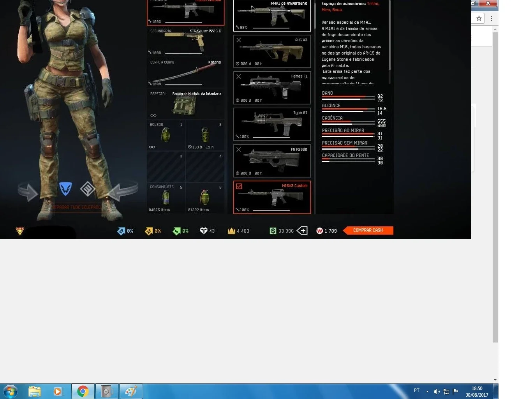Image resolution: width=532 pixels, height=399 pixels.
Task: Click the Comprar Cash button
Action: (x=368, y=230)
